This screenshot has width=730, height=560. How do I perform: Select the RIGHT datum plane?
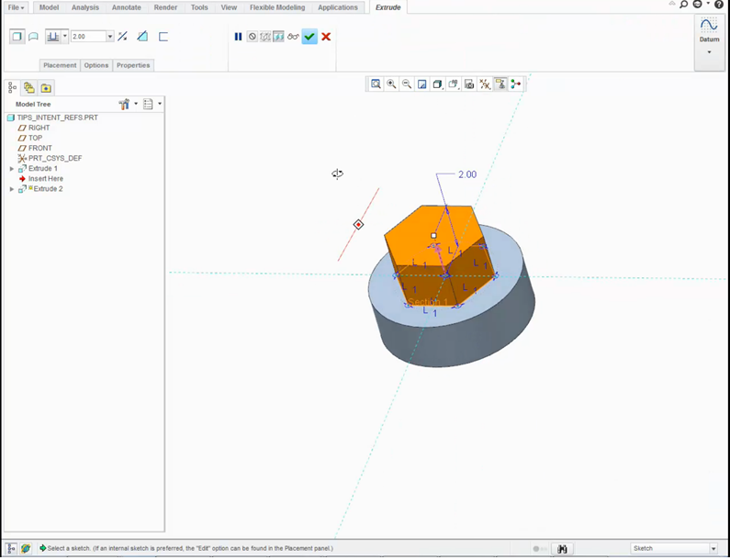(39, 128)
